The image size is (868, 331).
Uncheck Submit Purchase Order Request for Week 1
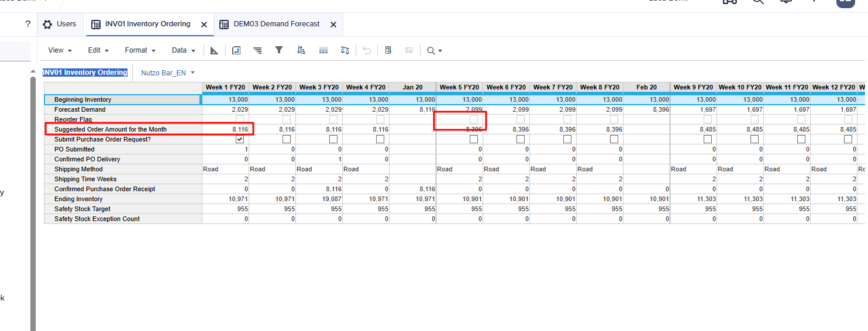pyautogui.click(x=240, y=139)
